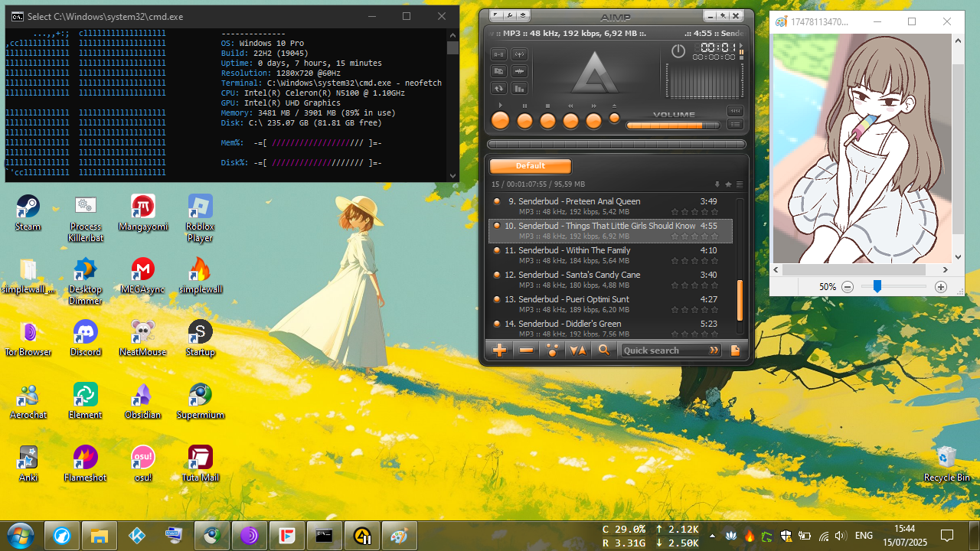Remove files with the playlist minus icon
This screenshot has width=980, height=551.
click(526, 350)
